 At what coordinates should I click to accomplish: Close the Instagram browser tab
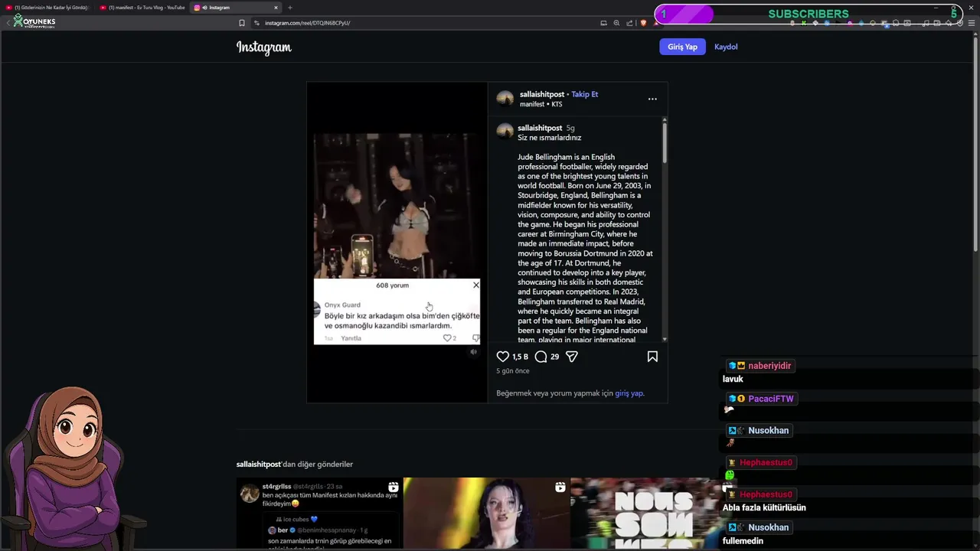pyautogui.click(x=276, y=8)
